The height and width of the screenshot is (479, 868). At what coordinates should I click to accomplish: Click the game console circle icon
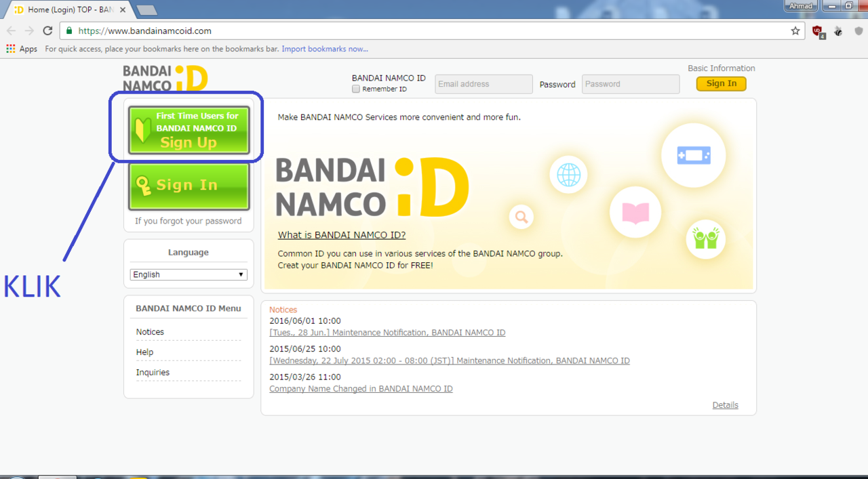pyautogui.click(x=693, y=156)
